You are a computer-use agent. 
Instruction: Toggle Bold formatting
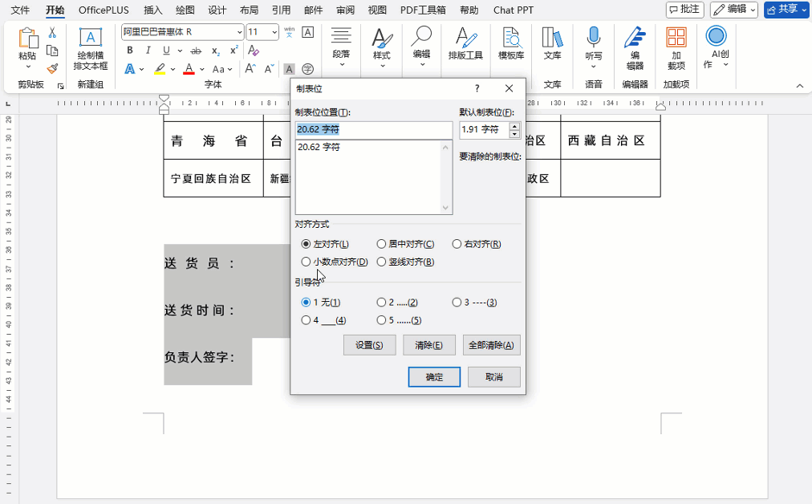pos(130,51)
